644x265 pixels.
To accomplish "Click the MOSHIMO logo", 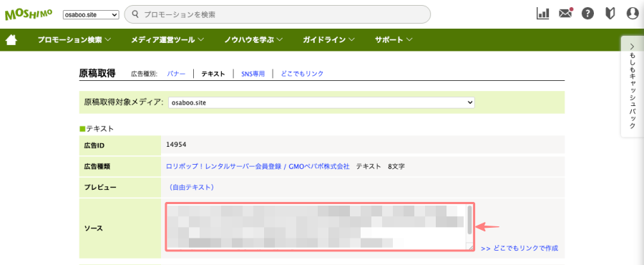I will [29, 14].
